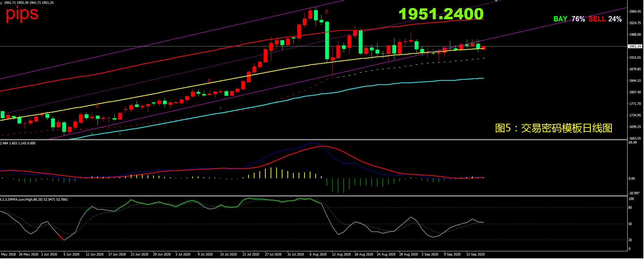Click the red sell arrow above the August peak
This screenshot has width=644, height=259.
point(327,12)
